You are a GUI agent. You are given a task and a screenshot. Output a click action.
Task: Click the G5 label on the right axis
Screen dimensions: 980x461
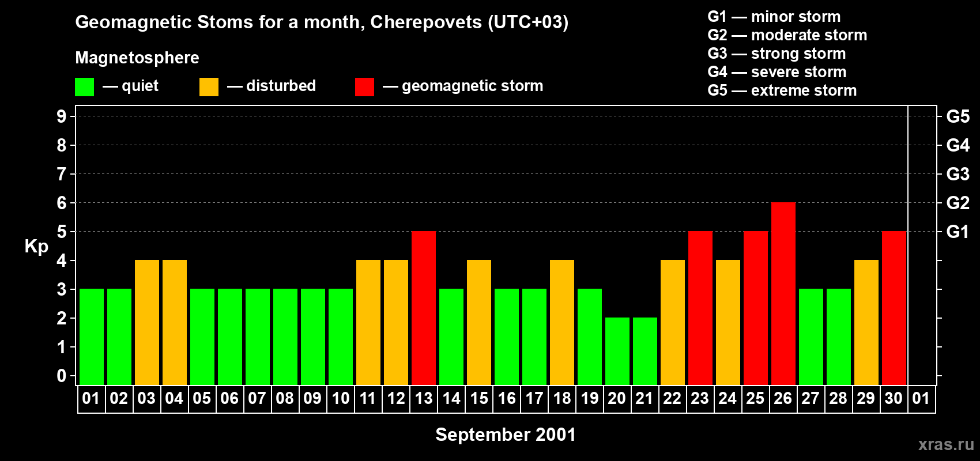[958, 116]
